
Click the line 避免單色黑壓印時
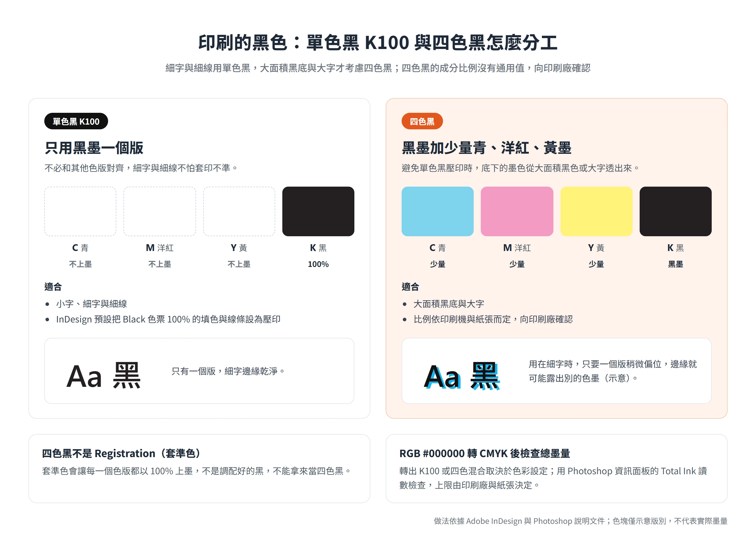tap(520, 168)
